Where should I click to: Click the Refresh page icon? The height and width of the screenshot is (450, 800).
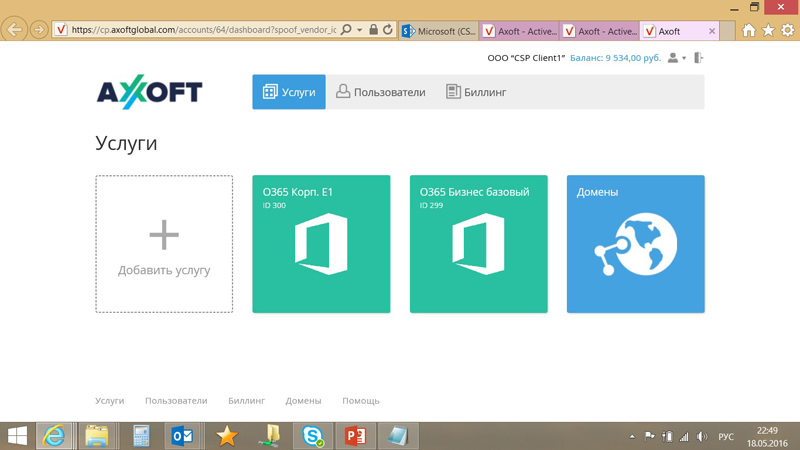pos(388,30)
